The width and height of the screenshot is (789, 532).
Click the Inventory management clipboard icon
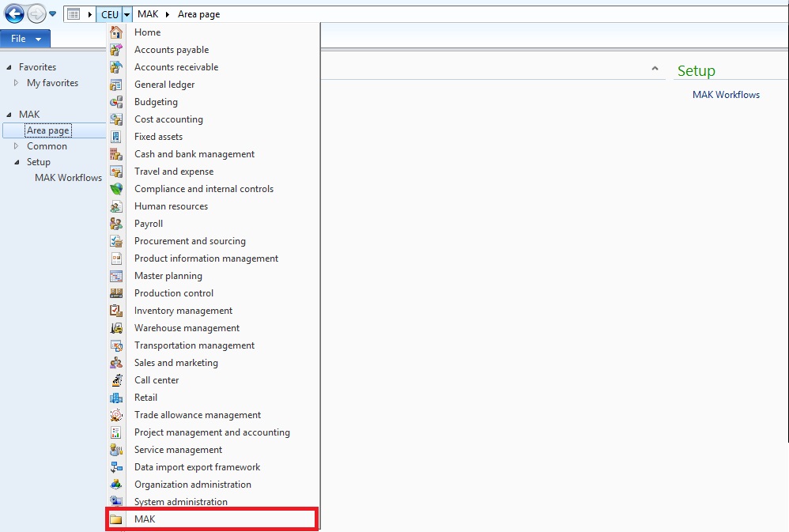tap(116, 311)
